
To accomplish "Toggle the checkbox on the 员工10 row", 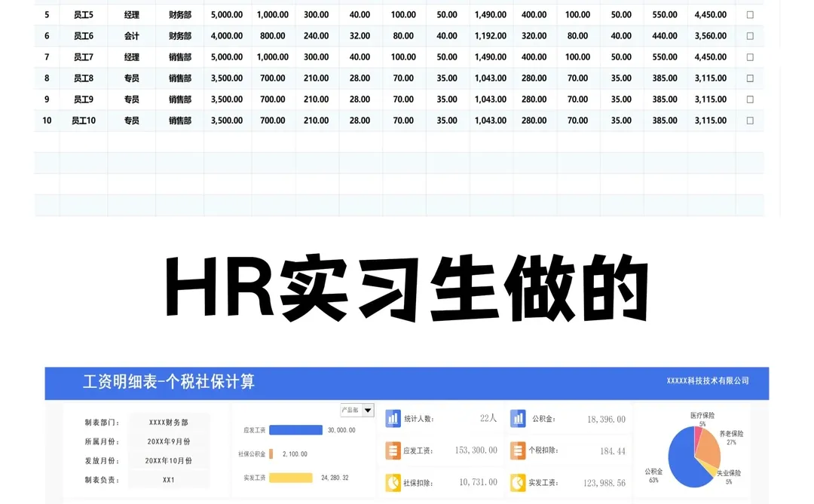I will (750, 120).
